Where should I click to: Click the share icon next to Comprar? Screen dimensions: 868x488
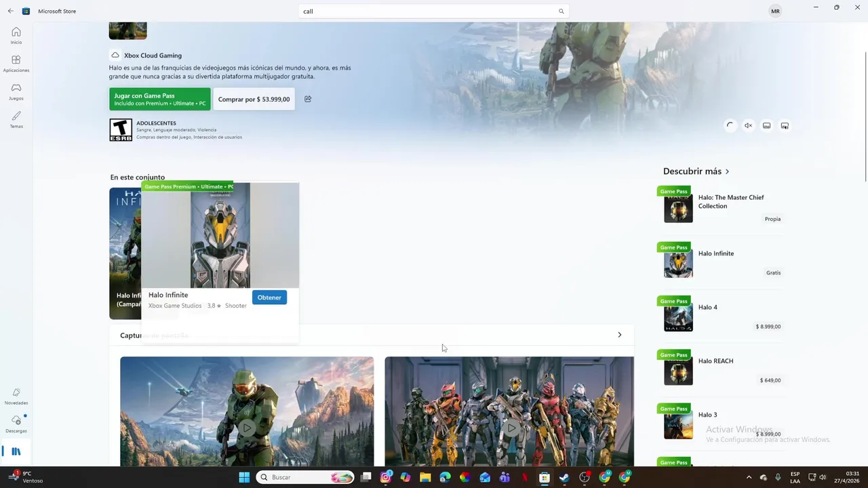click(308, 99)
